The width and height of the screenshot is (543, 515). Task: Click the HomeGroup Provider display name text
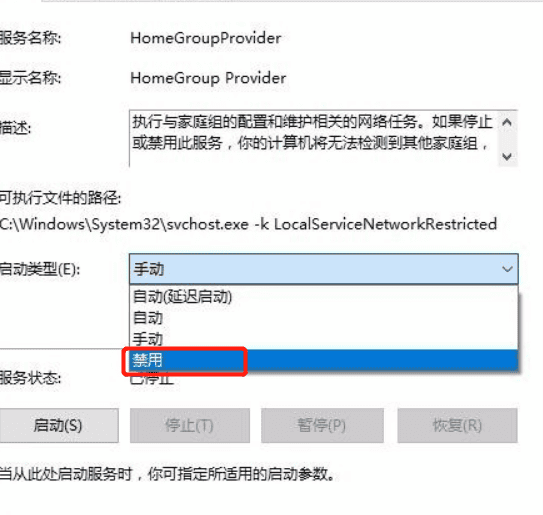(x=208, y=78)
